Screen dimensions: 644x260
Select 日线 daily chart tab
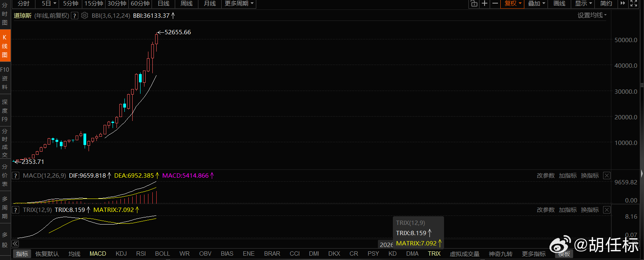point(163,4)
